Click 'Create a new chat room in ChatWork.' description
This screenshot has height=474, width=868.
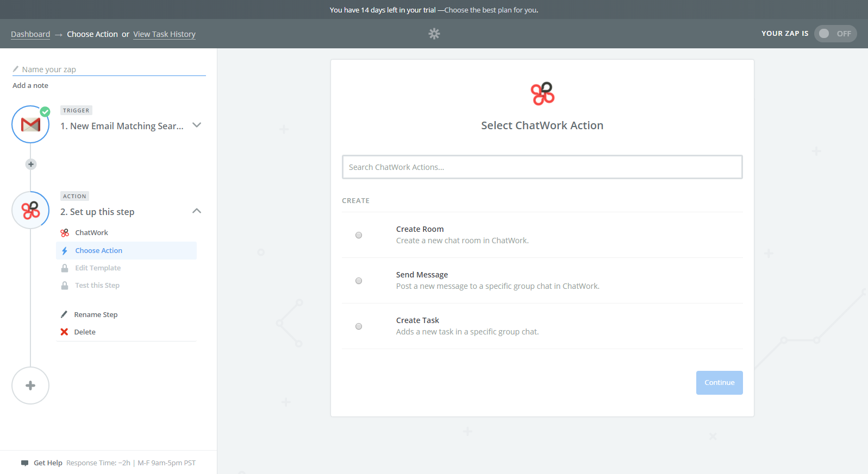(462, 241)
